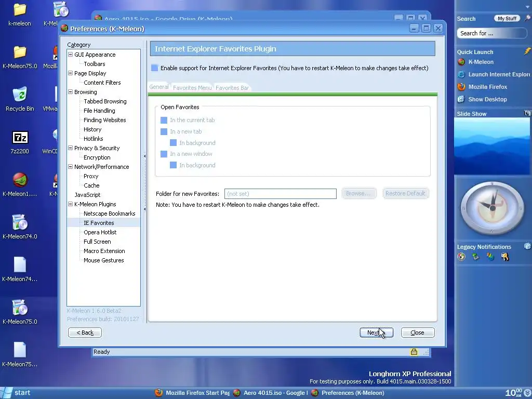
Task: Click the taskbar clock
Action: pos(513,393)
